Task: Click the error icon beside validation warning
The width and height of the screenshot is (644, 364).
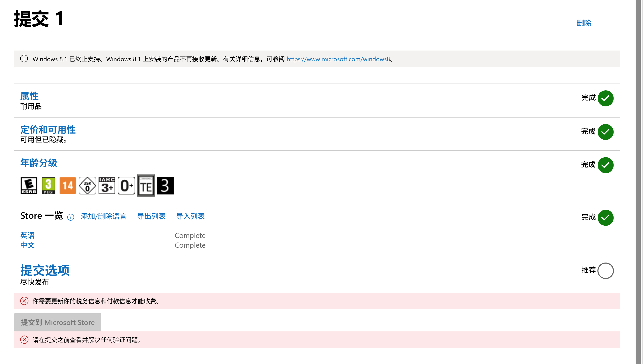Action: [24, 340]
